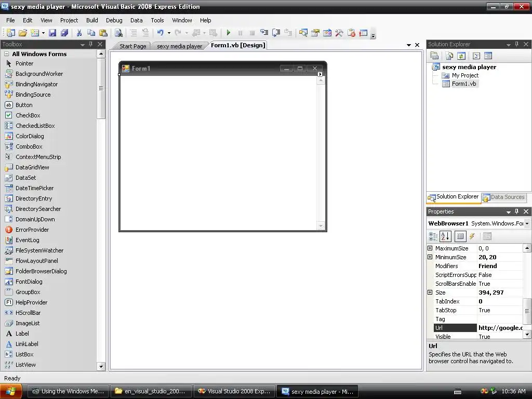Image resolution: width=532 pixels, height=399 pixels.
Task: Click the Refresh icon in Solution Explorer
Action: tap(461, 56)
